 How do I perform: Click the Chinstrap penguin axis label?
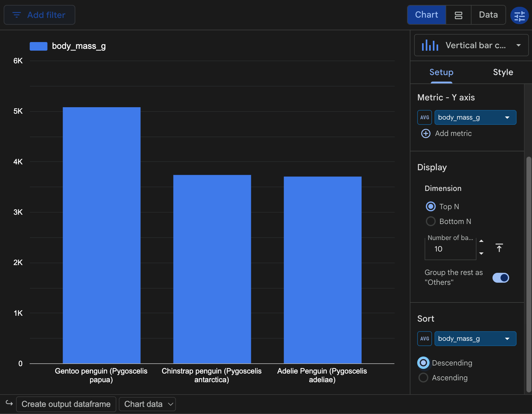(212, 375)
